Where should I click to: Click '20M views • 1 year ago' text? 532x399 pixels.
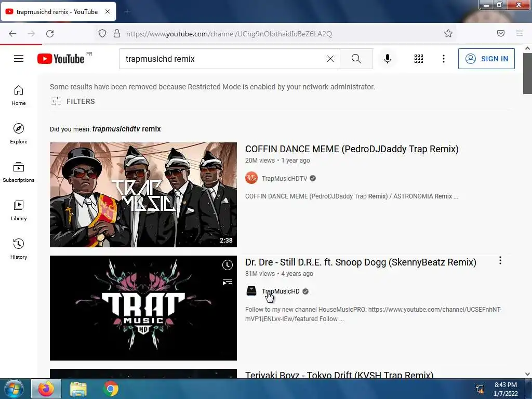pos(277,161)
